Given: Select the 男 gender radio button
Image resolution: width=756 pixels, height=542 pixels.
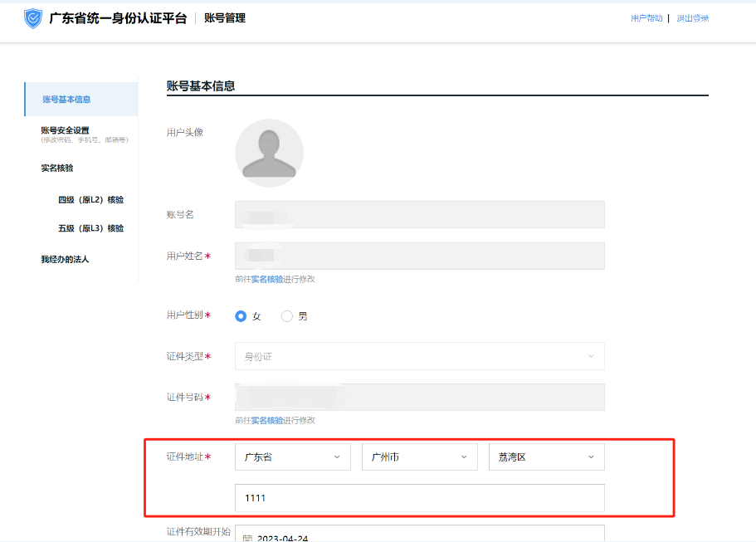Looking at the screenshot, I should [x=285, y=316].
